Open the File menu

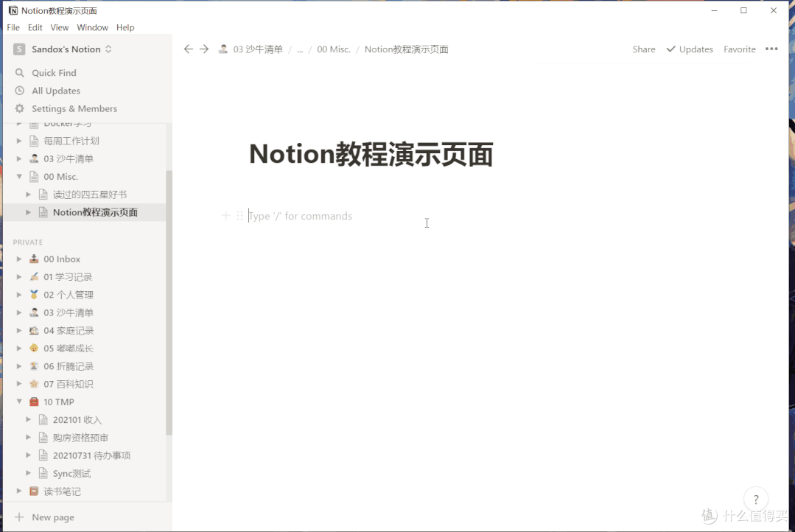pos(13,27)
